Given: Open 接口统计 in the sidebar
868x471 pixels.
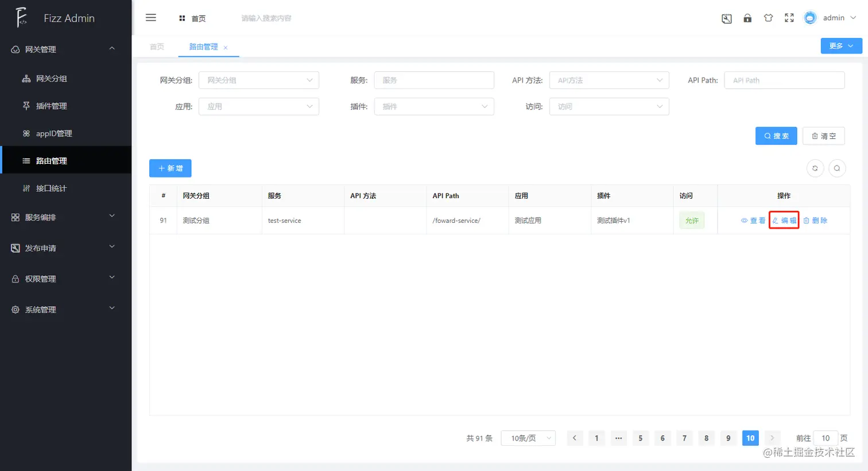Looking at the screenshot, I should point(65,188).
